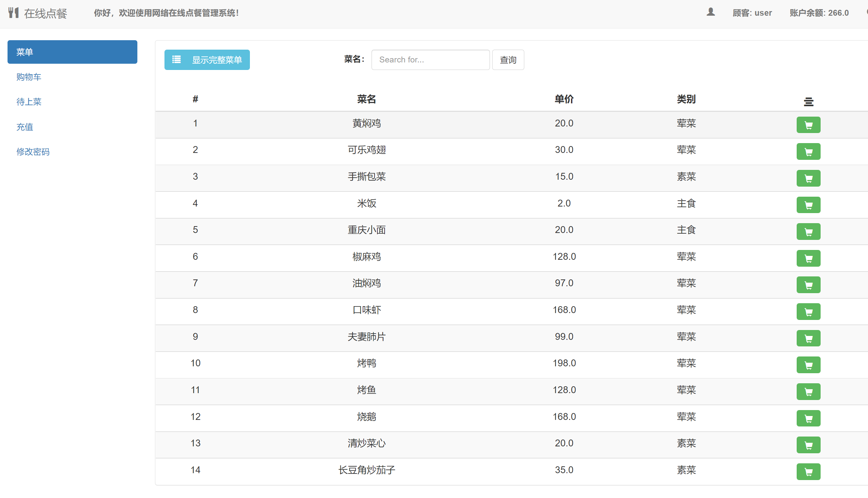Click the list icon in 显示完整菜单 button
868x498 pixels.
176,59
